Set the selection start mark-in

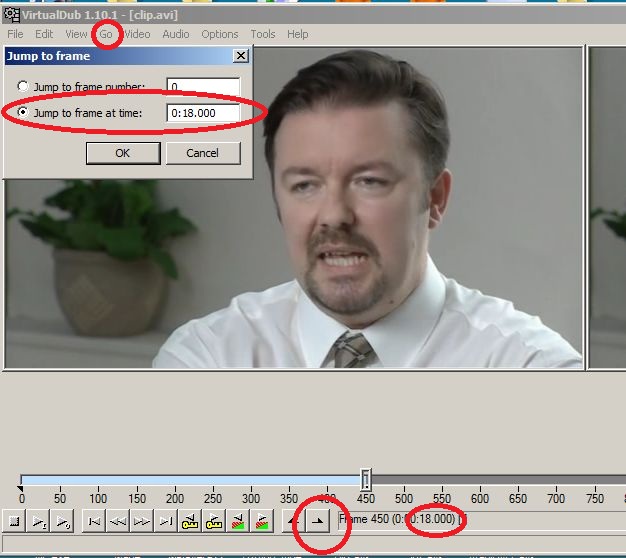(293, 521)
